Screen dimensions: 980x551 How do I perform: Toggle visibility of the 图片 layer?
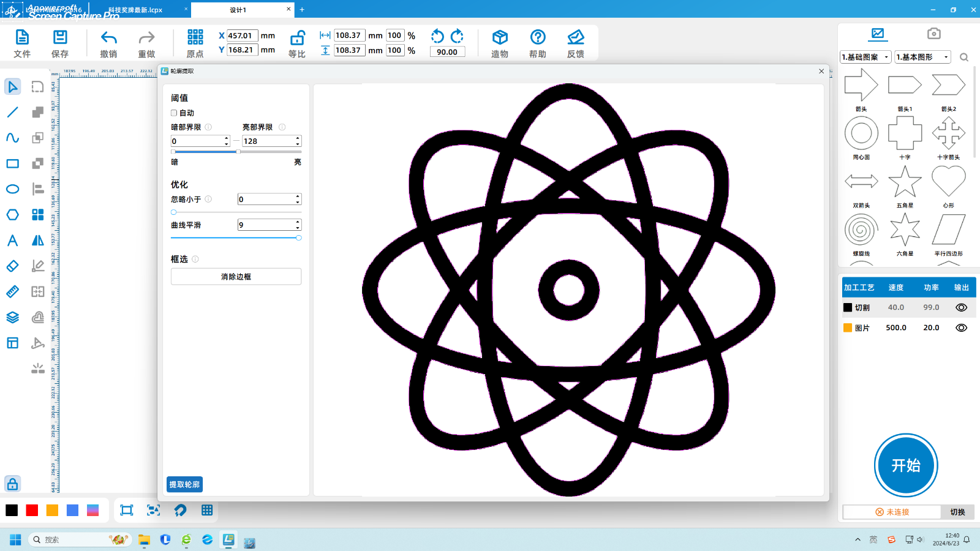961,328
